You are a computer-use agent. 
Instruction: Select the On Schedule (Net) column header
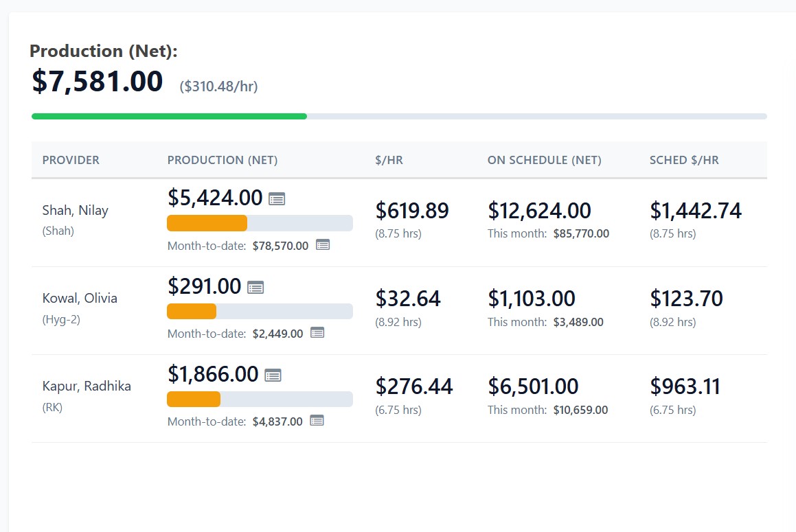pyautogui.click(x=544, y=160)
